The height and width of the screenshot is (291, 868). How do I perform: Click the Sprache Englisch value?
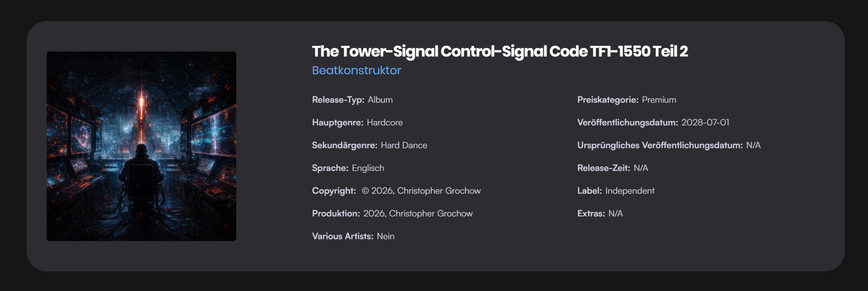tap(368, 168)
